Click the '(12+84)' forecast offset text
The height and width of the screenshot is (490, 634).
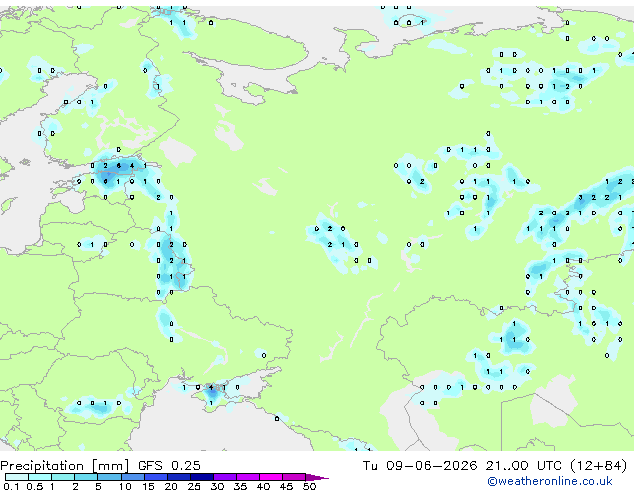click(x=598, y=466)
